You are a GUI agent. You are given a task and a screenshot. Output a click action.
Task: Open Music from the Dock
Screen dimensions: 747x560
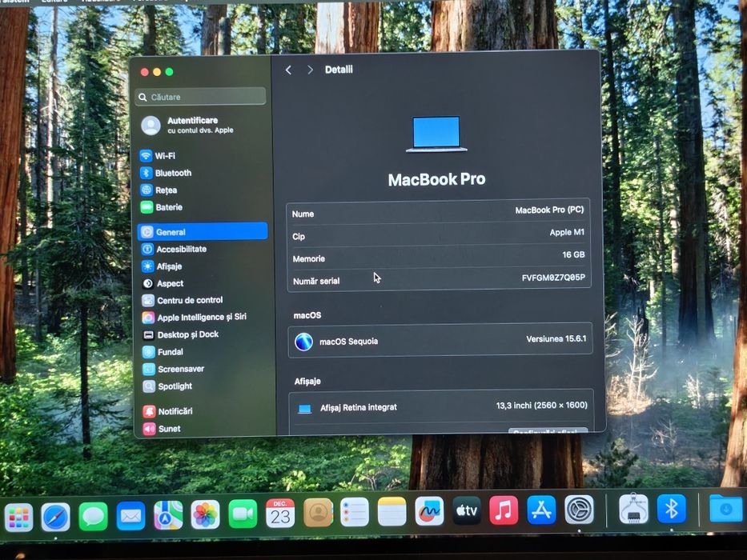[x=504, y=510]
